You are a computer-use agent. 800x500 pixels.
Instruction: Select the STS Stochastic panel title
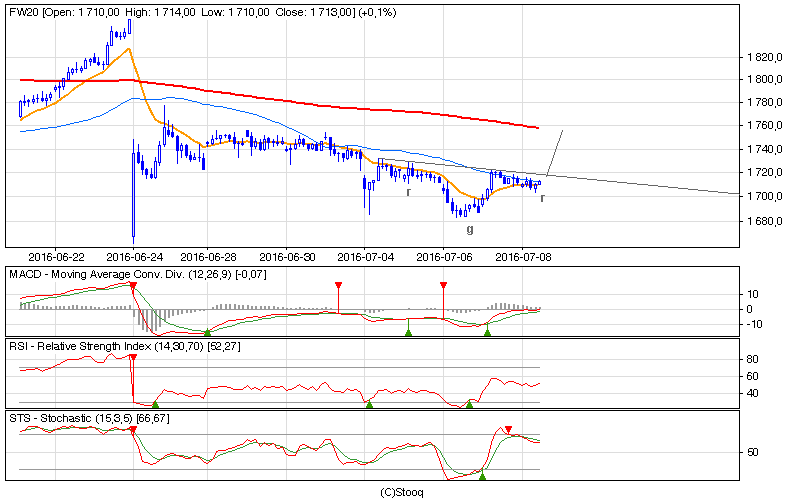(89, 418)
